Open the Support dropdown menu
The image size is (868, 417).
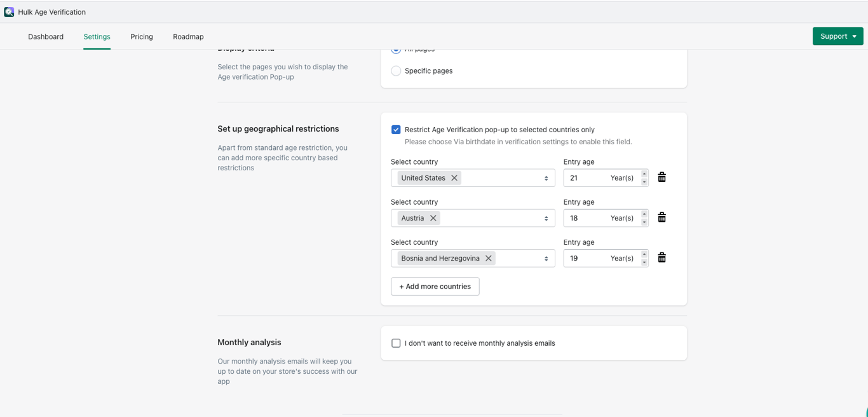[x=837, y=36]
